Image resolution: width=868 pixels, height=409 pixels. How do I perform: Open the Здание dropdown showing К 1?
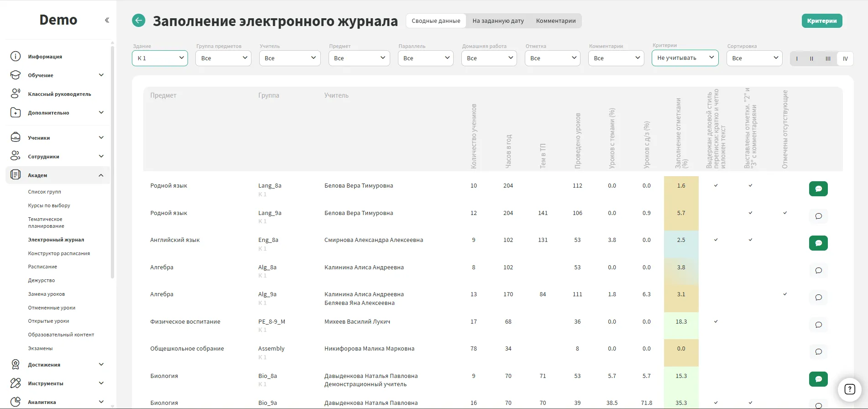click(x=160, y=58)
